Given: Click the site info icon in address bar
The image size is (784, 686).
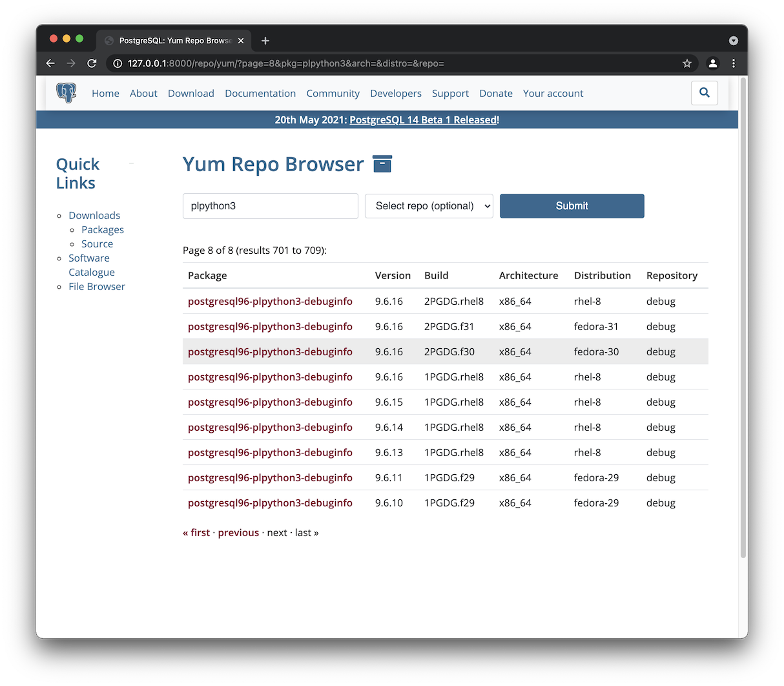Looking at the screenshot, I should pos(118,63).
